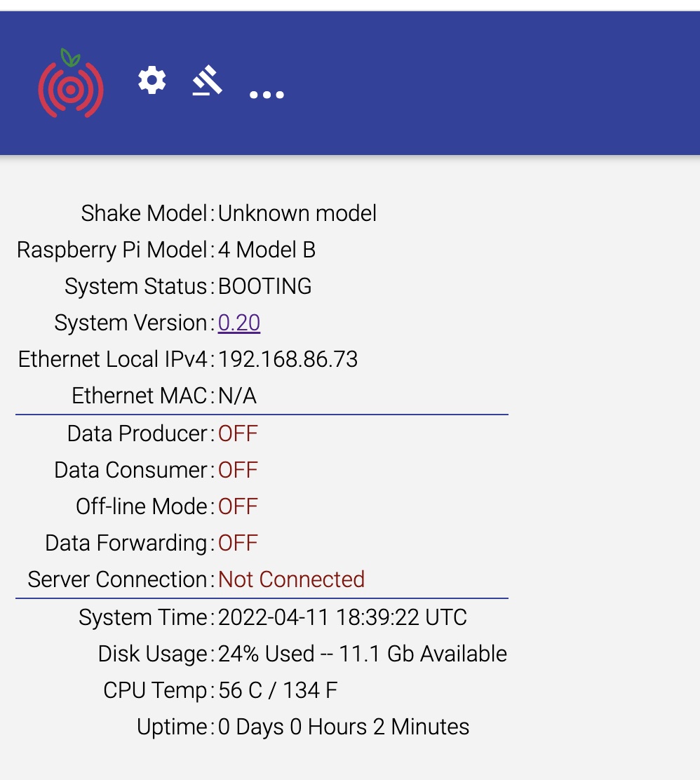
Task: Select the 192.168.86.73 IP address text
Action: (x=288, y=359)
